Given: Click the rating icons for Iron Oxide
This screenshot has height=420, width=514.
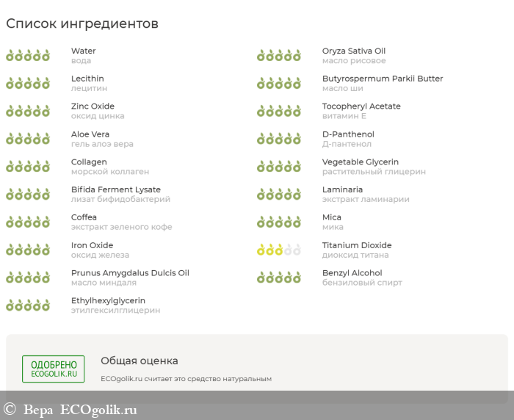Looking at the screenshot, I should [28, 250].
